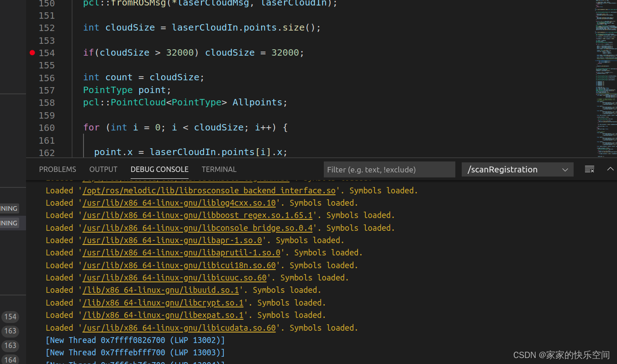This screenshot has width=617, height=364.
Task: Open the libicuuc.so.60 link
Action: tap(174, 278)
